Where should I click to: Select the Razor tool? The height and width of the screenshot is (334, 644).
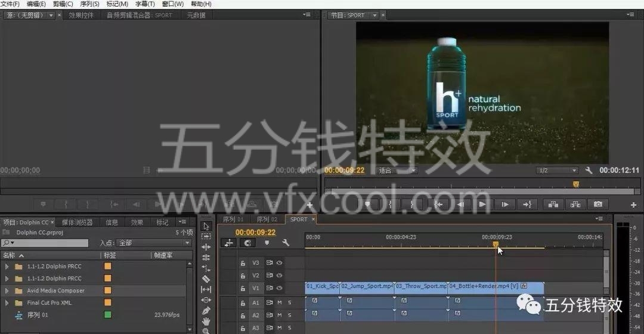pyautogui.click(x=206, y=279)
